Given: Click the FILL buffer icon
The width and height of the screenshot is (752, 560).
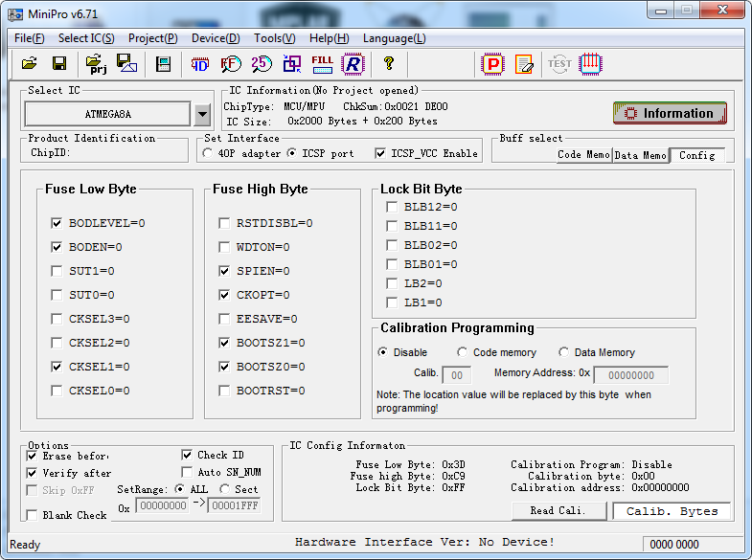Looking at the screenshot, I should [x=322, y=64].
